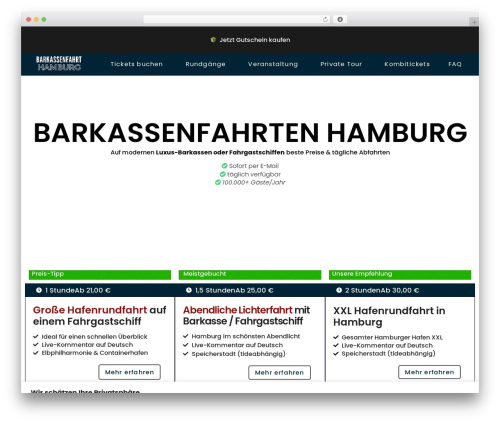
Task: Click checkmark beside Elbphilharmonie & Containerhafen
Action: [36, 353]
